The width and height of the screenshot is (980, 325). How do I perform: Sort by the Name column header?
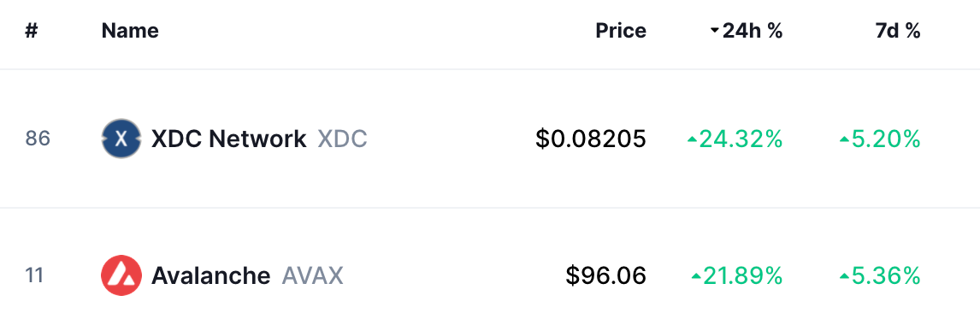130,31
